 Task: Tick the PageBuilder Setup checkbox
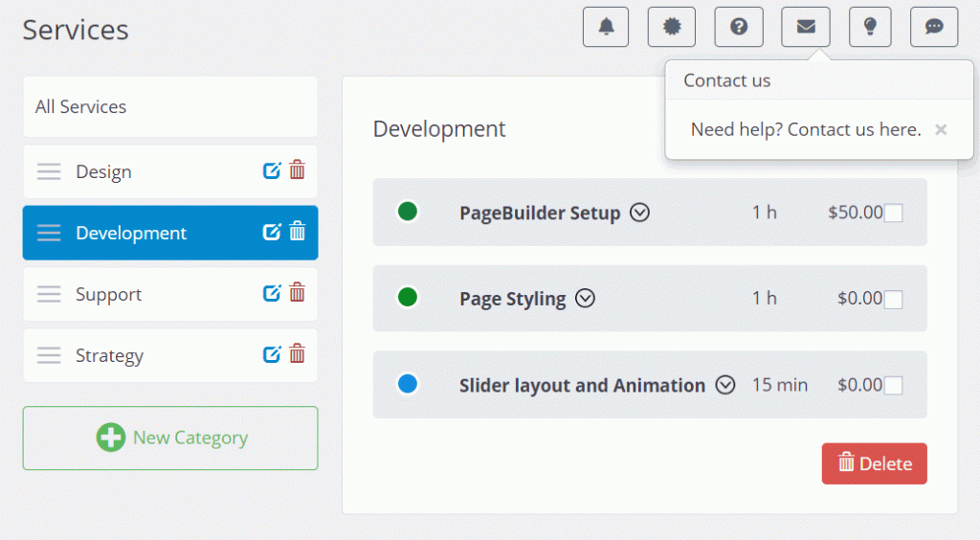point(893,214)
